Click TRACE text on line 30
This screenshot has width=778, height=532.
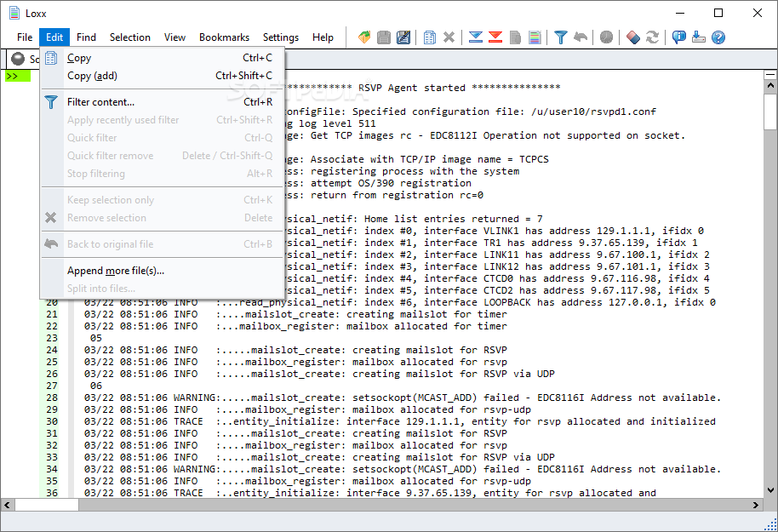pos(188,421)
